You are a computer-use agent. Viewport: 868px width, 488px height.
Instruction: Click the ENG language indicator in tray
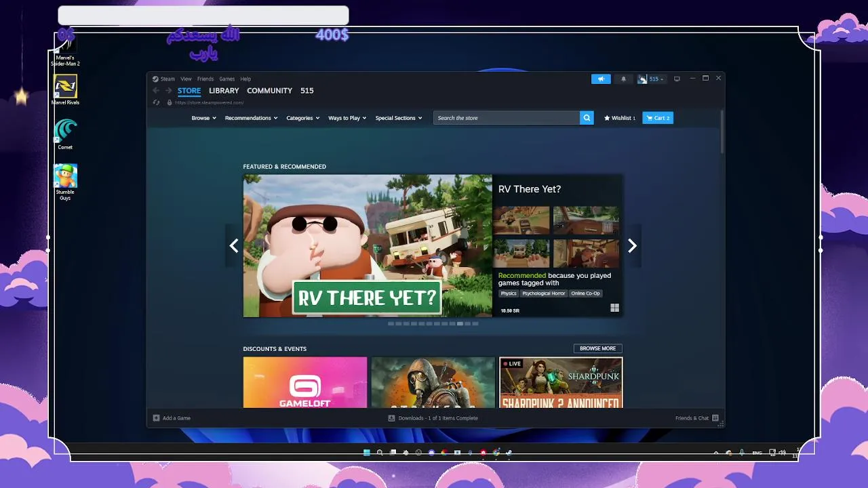(757, 453)
